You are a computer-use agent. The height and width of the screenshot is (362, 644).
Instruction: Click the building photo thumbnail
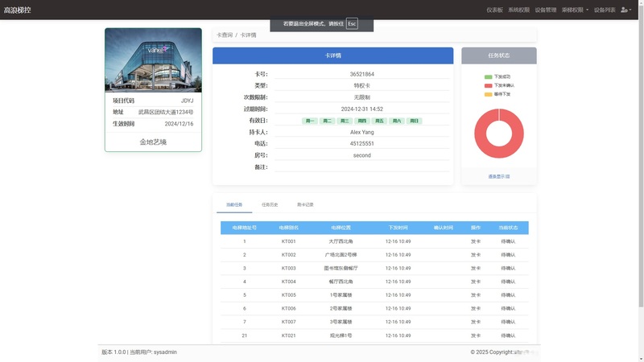coord(153,60)
